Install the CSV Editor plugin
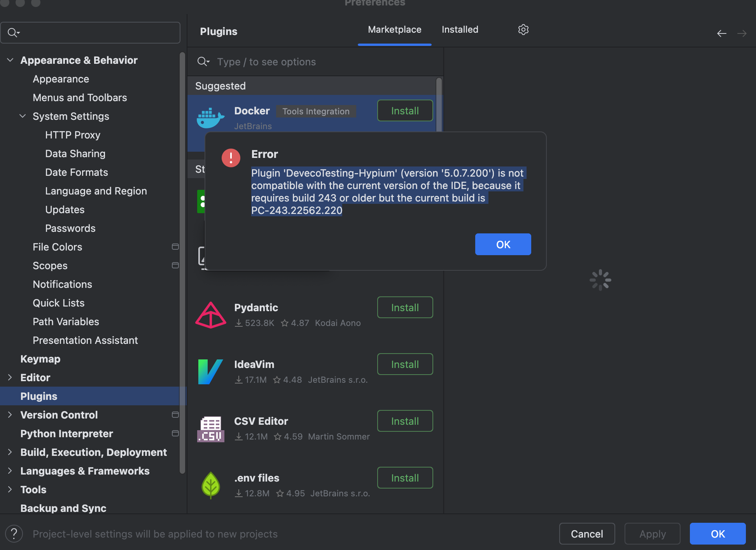The image size is (756, 550). click(405, 421)
